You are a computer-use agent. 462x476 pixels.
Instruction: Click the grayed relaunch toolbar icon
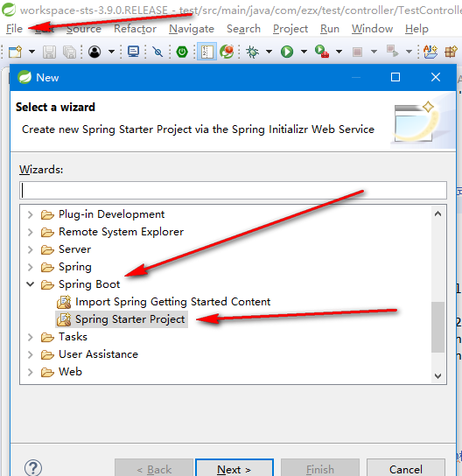point(393,51)
